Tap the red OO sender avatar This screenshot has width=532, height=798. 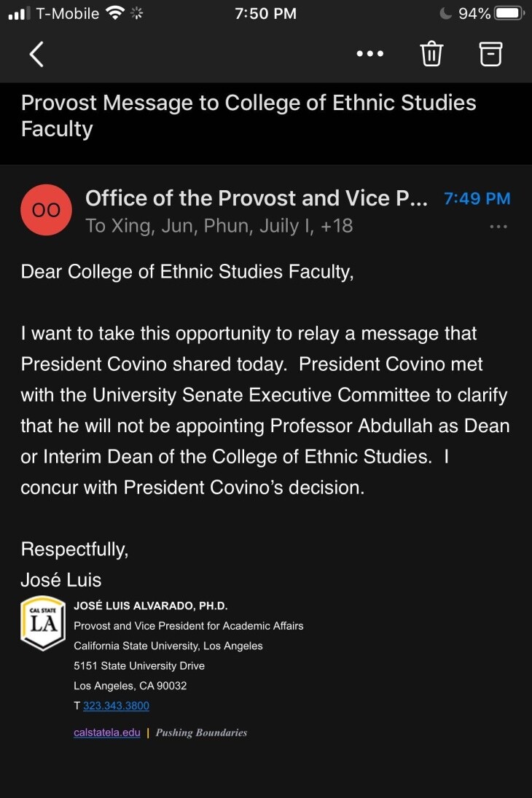47,210
